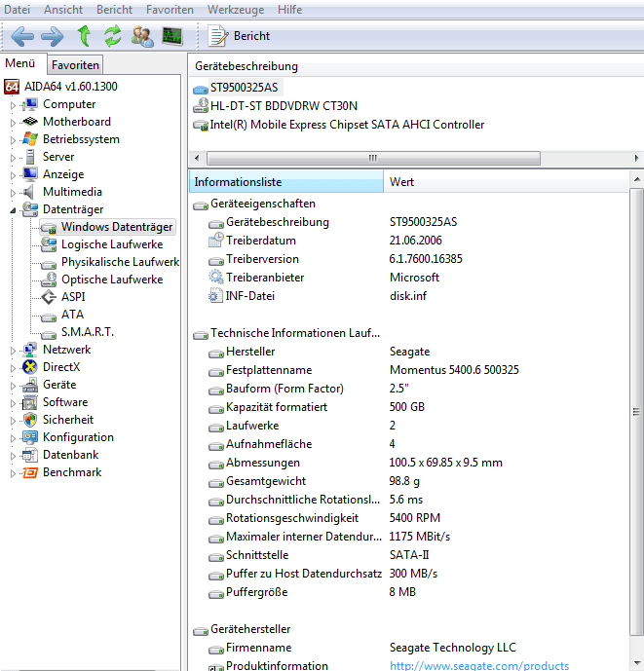Expand the Motherboard tree node

point(13,123)
